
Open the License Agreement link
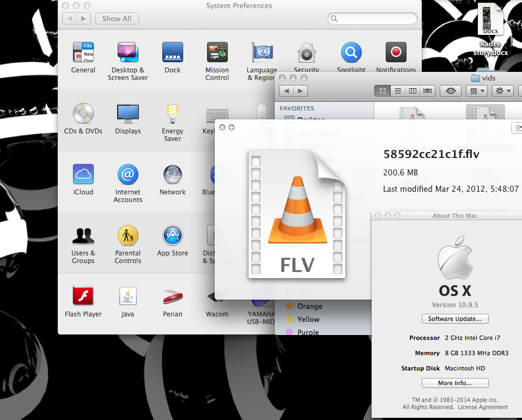(483, 407)
